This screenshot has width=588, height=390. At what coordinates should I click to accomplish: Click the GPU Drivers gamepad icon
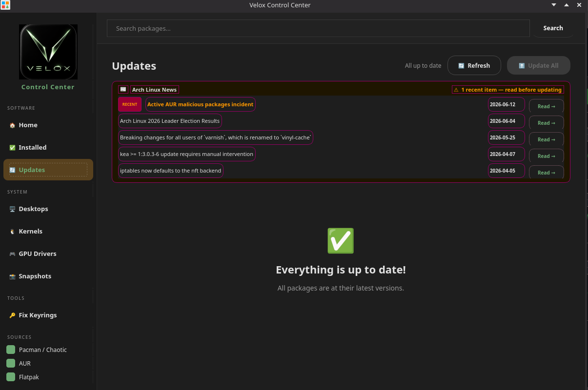click(x=12, y=254)
